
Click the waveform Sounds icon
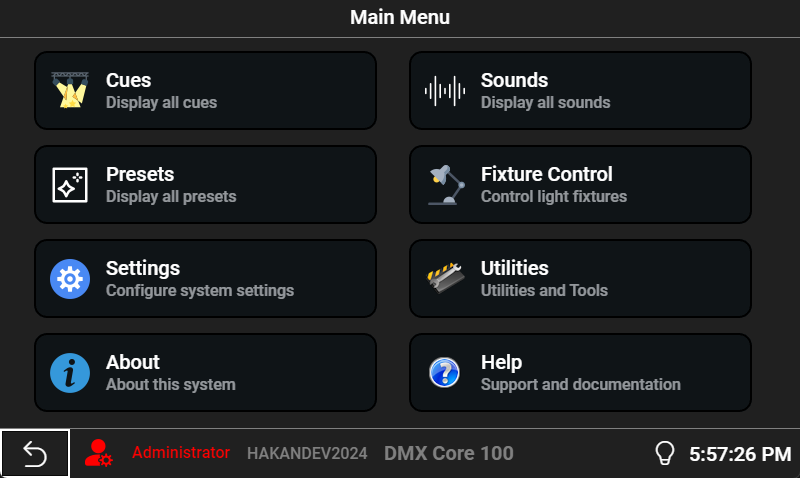click(445, 91)
